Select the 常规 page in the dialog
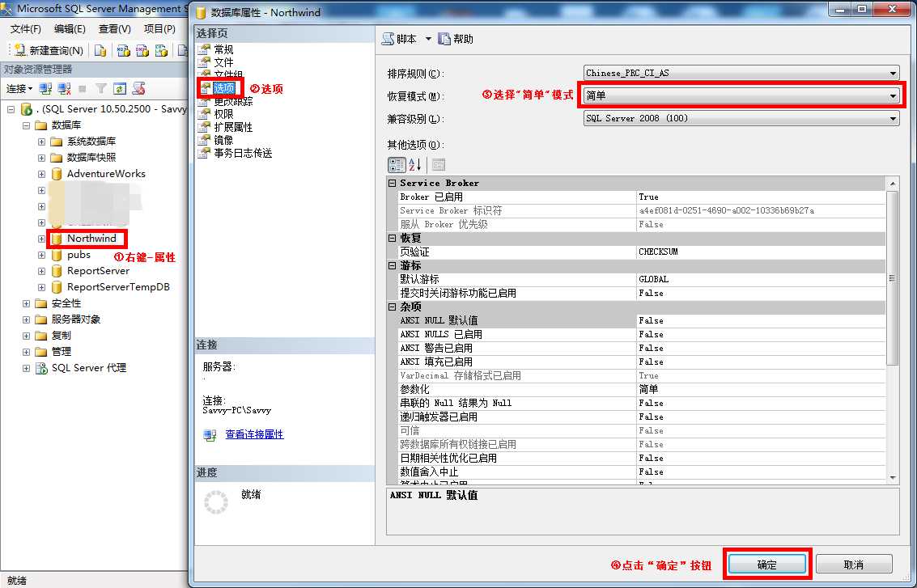The height and width of the screenshot is (588, 917). point(223,49)
